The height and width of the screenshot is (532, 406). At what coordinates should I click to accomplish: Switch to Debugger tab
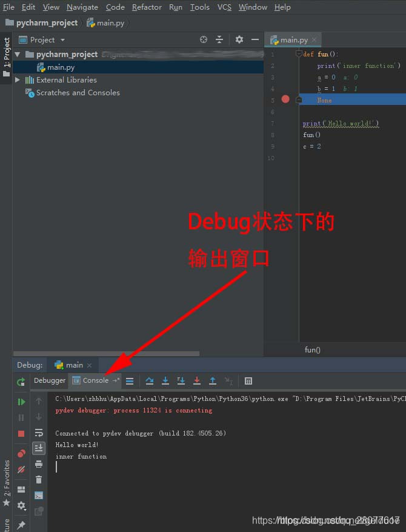pyautogui.click(x=50, y=380)
